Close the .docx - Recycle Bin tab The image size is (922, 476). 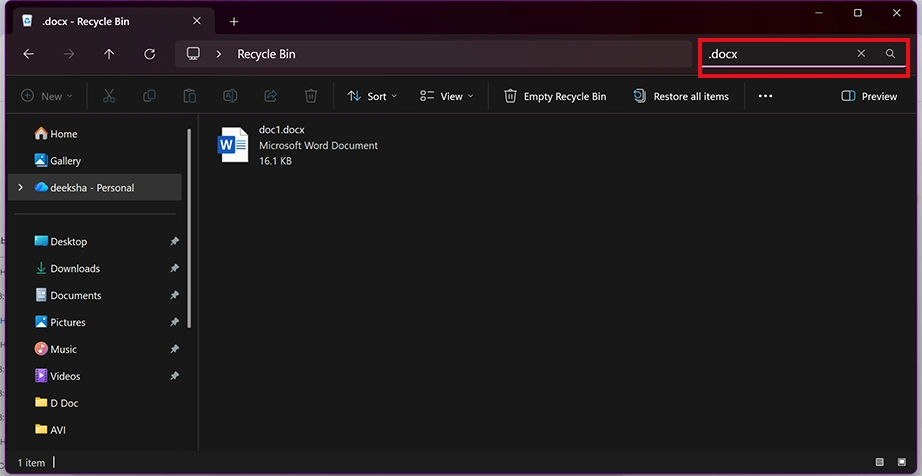click(x=197, y=21)
